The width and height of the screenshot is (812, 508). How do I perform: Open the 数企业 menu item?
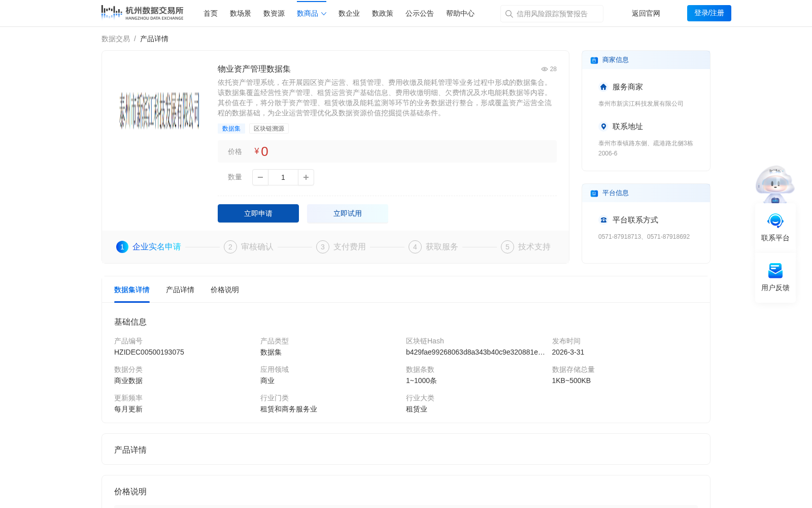tap(349, 13)
